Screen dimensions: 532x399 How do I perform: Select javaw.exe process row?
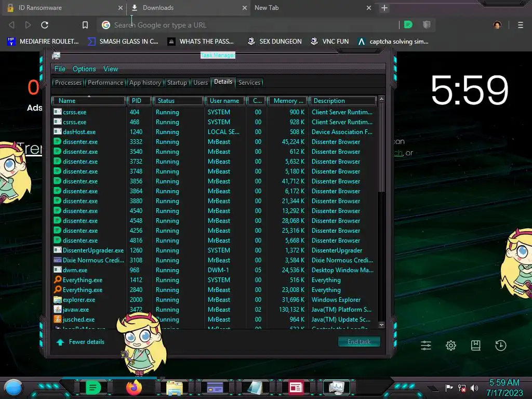click(215, 310)
